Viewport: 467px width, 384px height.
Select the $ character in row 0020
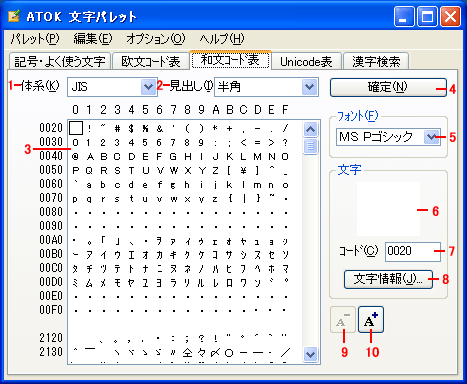(x=131, y=128)
